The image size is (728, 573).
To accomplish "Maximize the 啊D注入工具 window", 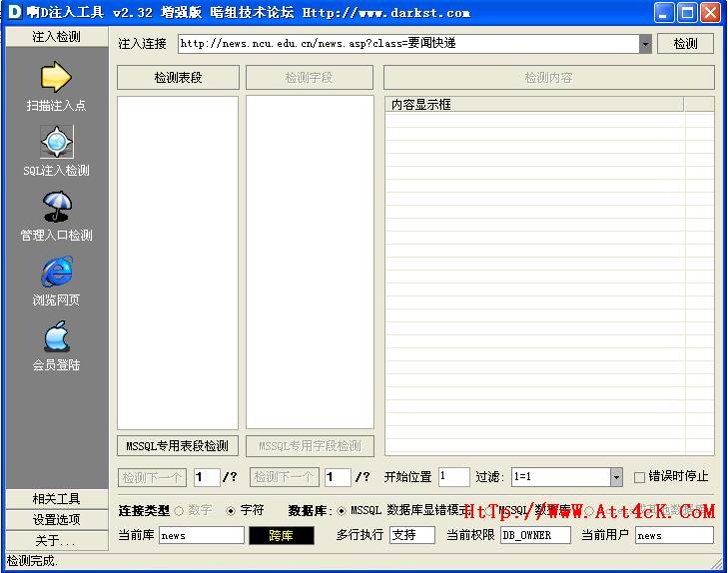I will (x=687, y=13).
